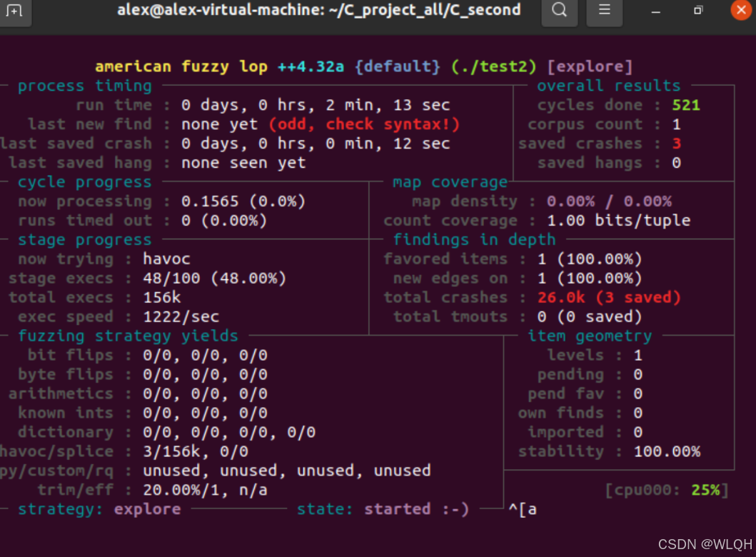This screenshot has height=557, width=756.
Task: Select the exec speed 1222/sec value
Action: [181, 317]
